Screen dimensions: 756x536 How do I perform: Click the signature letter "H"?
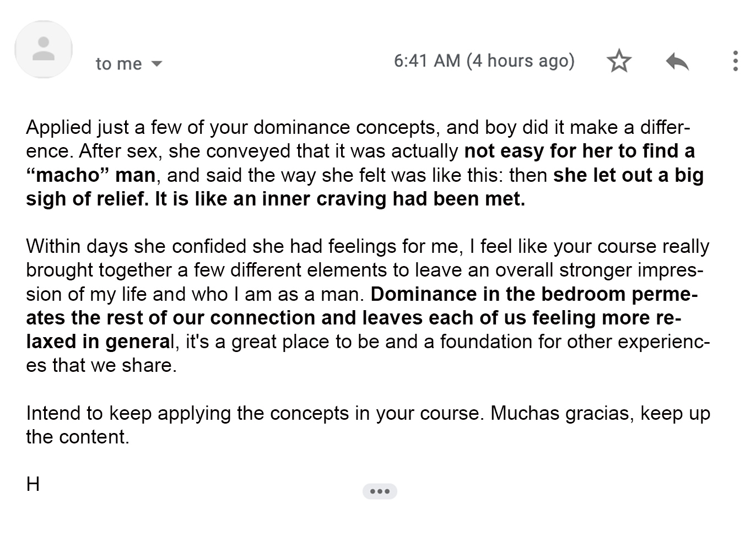[x=33, y=484]
